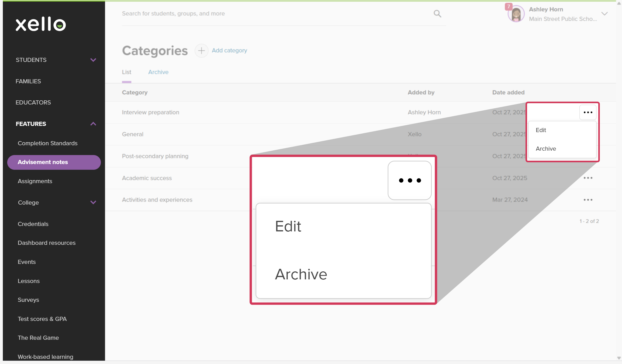Open options menu for Activities and experiences

(x=588, y=200)
